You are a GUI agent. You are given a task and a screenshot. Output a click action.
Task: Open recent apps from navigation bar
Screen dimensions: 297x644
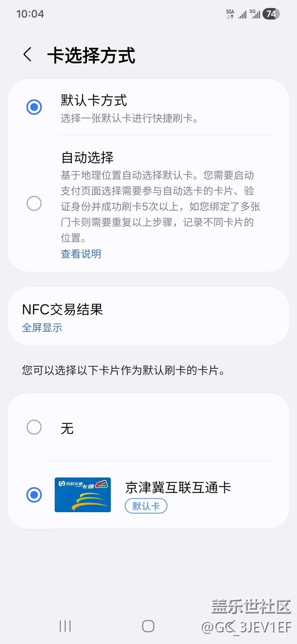pos(65,626)
